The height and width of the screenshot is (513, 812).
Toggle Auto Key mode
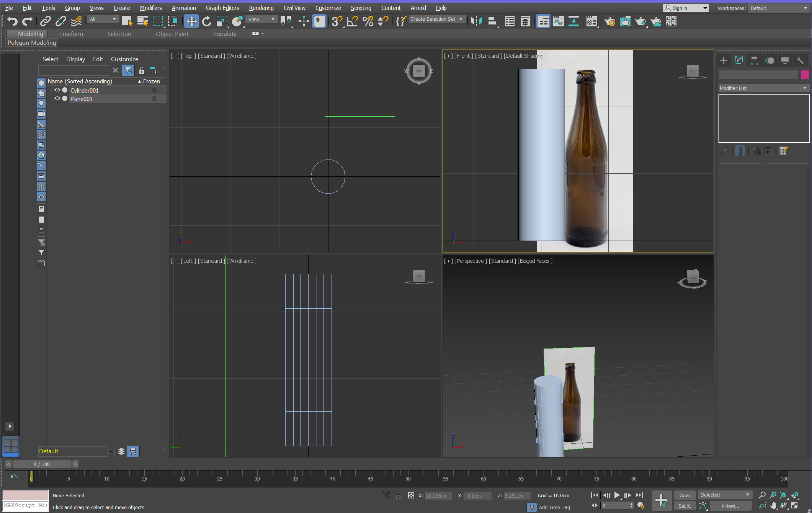point(685,495)
